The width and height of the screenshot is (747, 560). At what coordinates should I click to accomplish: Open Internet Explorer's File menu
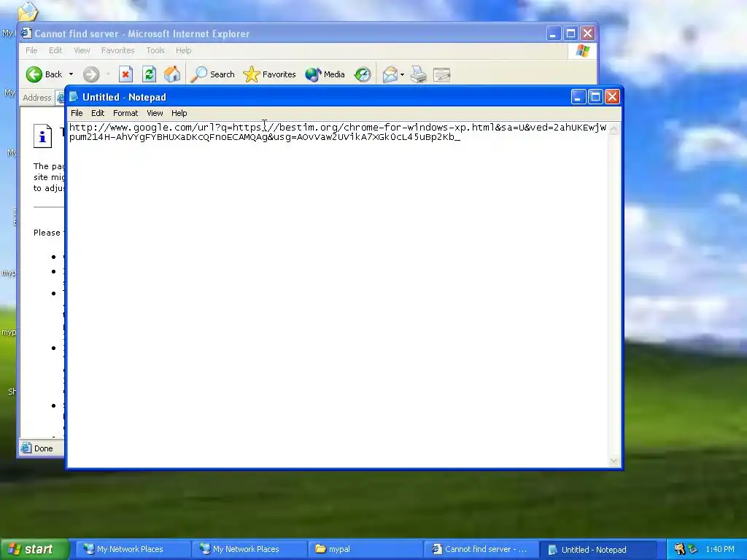coord(31,50)
